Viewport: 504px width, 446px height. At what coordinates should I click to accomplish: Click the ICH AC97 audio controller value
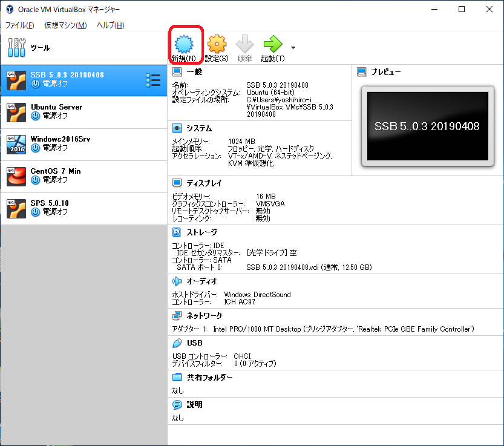pos(240,302)
